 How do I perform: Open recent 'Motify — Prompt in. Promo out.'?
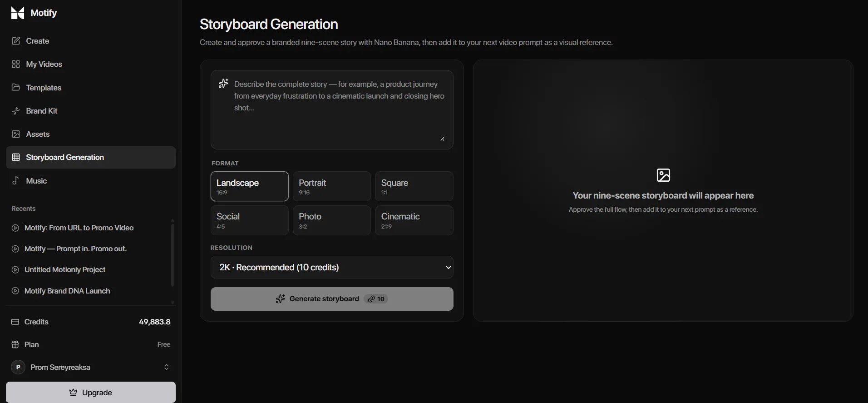pyautogui.click(x=75, y=249)
